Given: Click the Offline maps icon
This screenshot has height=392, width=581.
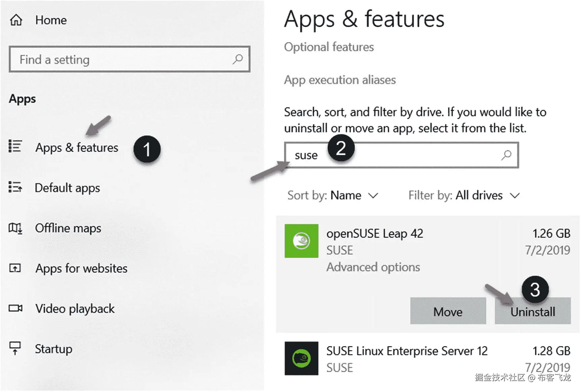Looking at the screenshot, I should point(15,228).
